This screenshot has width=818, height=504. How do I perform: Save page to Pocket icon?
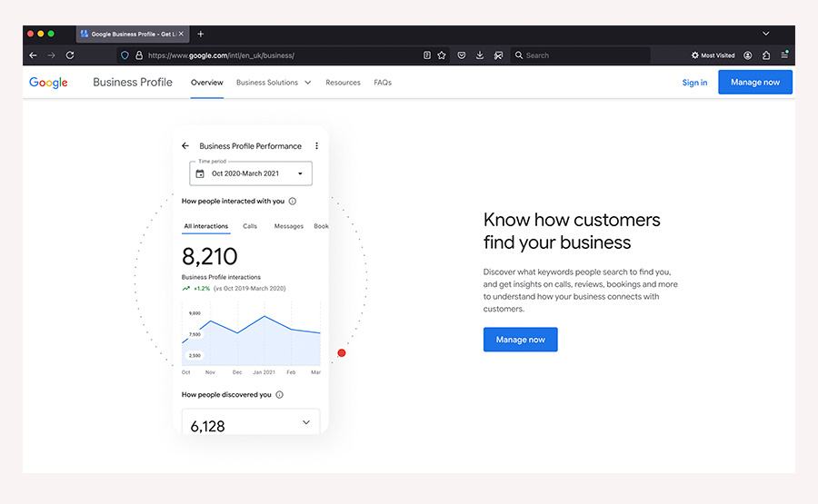coord(462,55)
